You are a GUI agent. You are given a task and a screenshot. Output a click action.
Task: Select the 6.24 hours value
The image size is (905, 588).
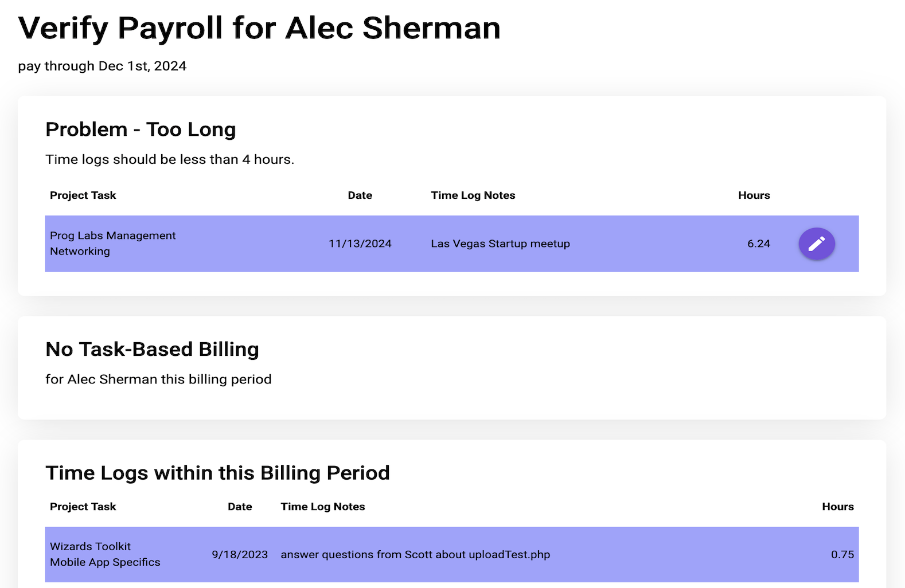coord(759,244)
